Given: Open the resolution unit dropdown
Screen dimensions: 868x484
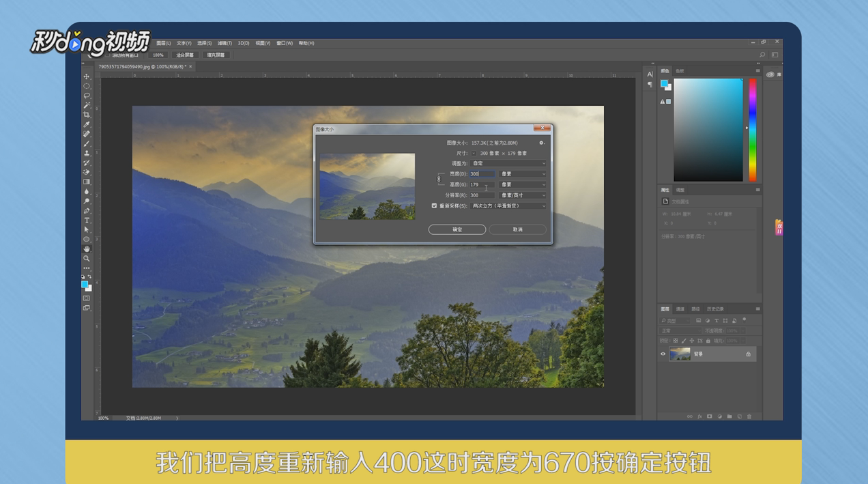Looking at the screenshot, I should (523, 195).
